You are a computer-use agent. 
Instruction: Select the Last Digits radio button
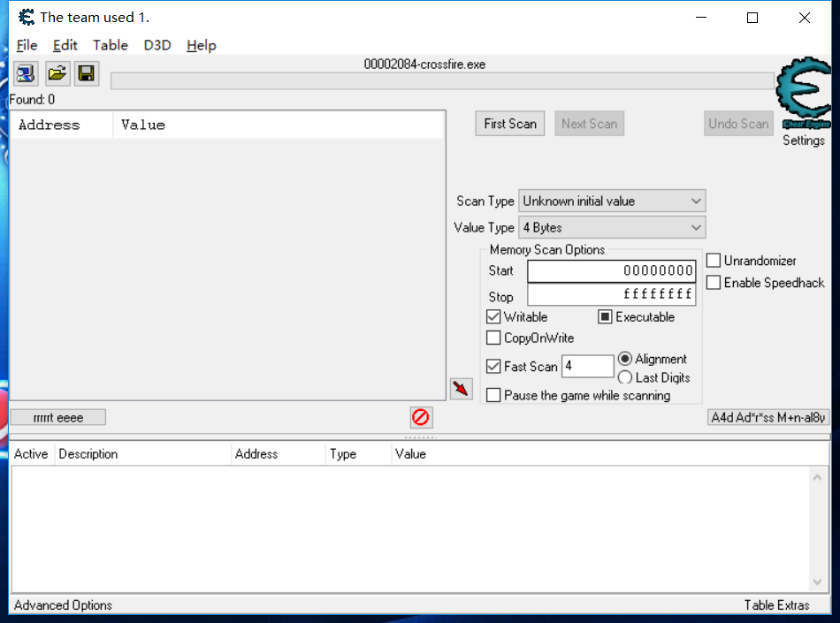624,377
